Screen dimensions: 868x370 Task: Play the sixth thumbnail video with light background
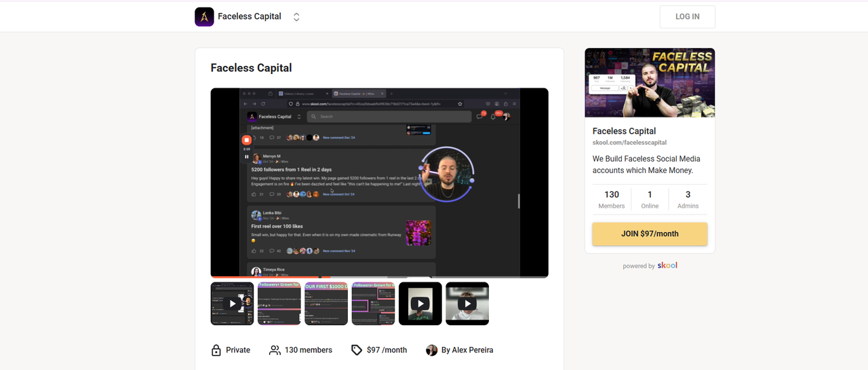coord(467,303)
